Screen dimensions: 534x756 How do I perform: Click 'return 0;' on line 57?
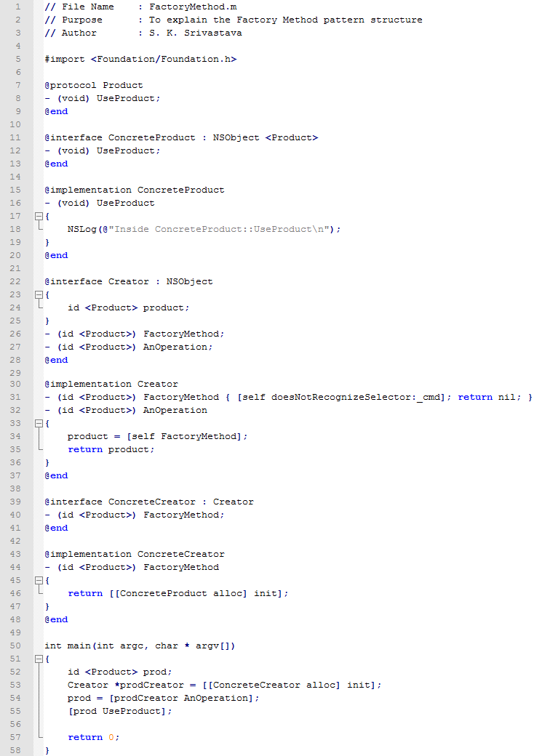click(94, 737)
